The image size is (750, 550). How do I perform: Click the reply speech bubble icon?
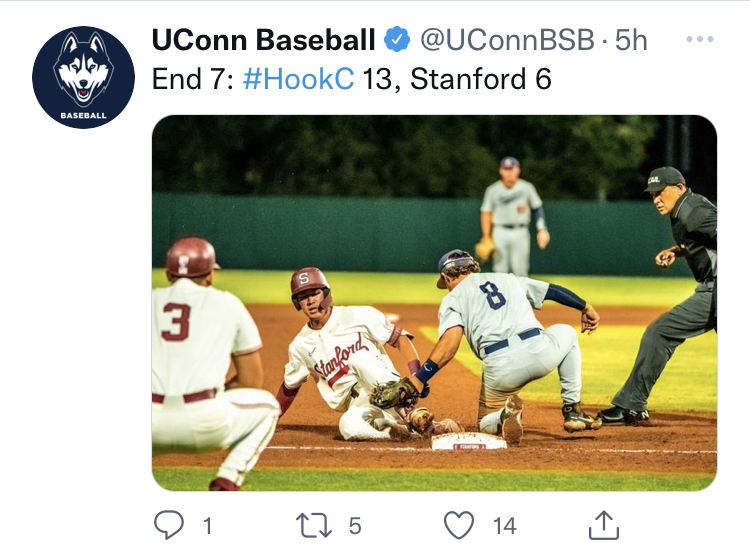(x=167, y=524)
